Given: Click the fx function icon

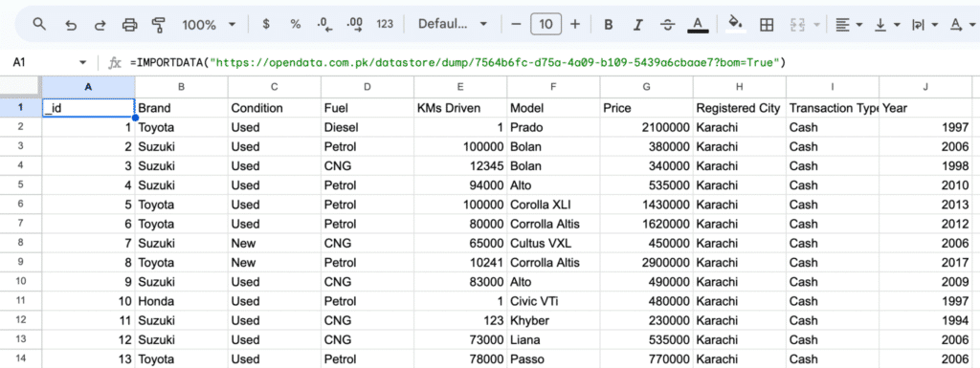Looking at the screenshot, I should click(115, 62).
